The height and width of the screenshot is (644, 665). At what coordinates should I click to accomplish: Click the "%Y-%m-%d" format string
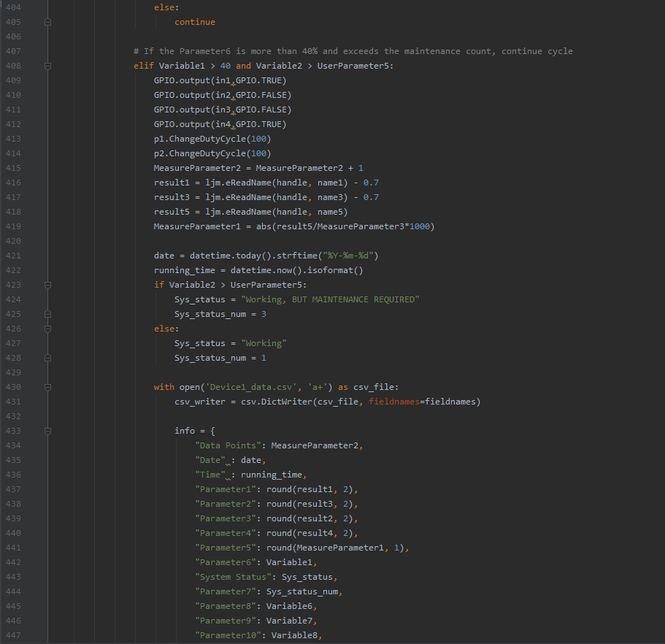coord(347,256)
